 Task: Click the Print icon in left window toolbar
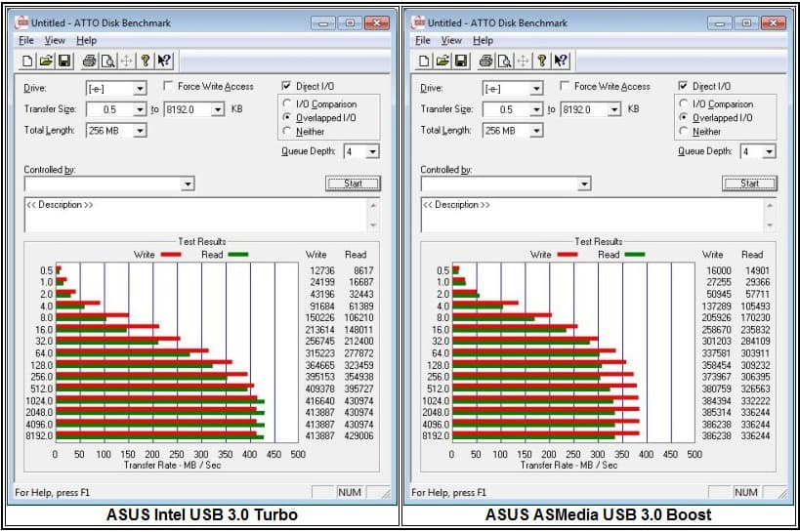[x=89, y=61]
